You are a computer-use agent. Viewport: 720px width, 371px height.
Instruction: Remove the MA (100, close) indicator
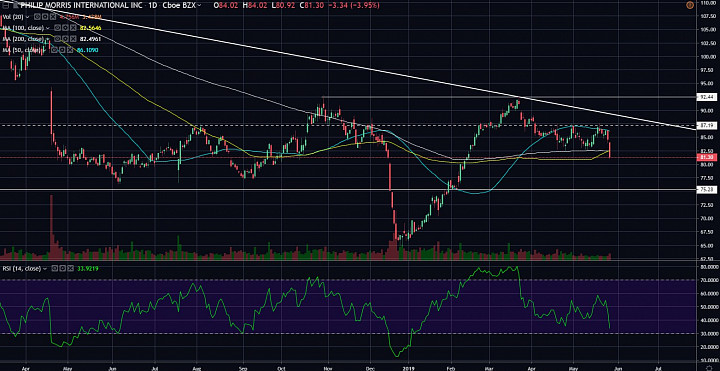click(x=73, y=28)
